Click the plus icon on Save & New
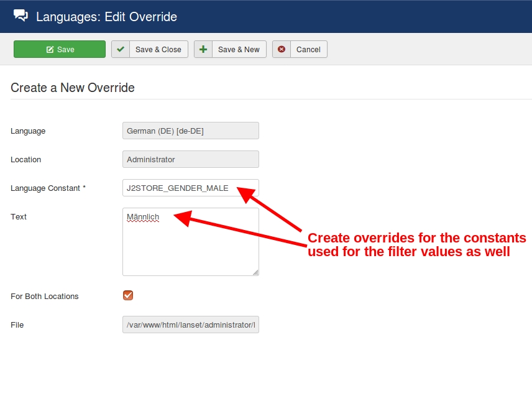The height and width of the screenshot is (401, 532). point(203,50)
